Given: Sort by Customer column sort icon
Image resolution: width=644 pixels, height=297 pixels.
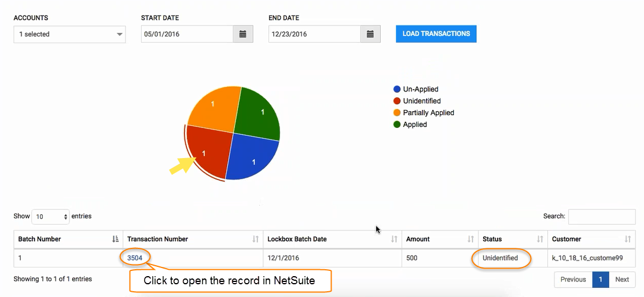Looking at the screenshot, I should [x=628, y=239].
